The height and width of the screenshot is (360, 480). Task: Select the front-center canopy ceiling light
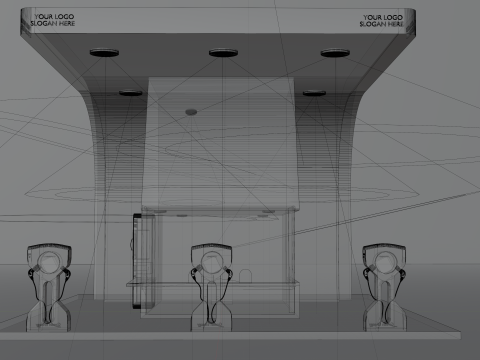click(x=223, y=53)
